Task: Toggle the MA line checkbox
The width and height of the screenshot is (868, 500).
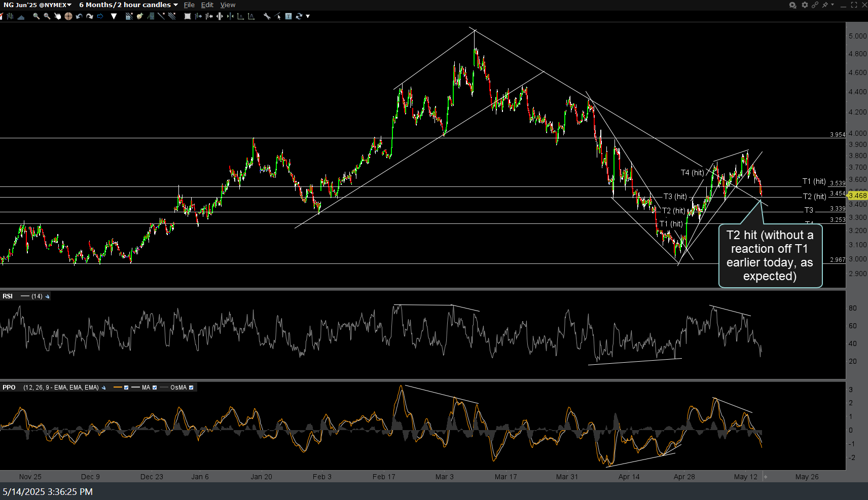Action: [155, 388]
